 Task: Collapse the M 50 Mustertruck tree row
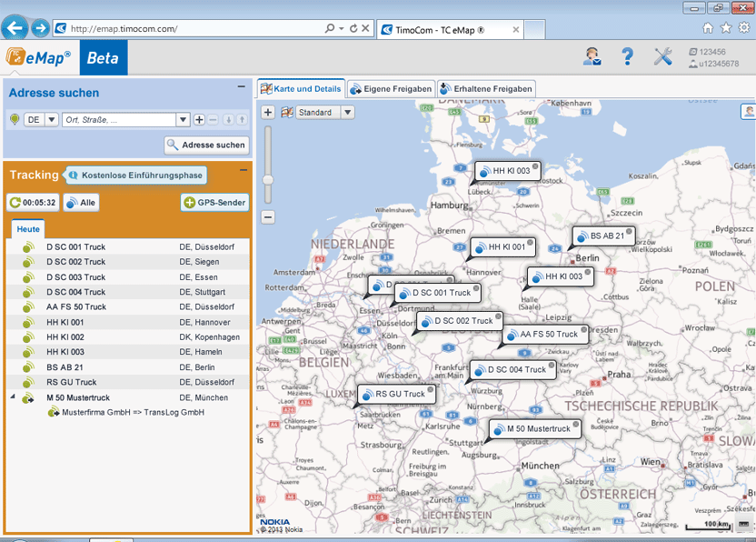[x=13, y=396]
